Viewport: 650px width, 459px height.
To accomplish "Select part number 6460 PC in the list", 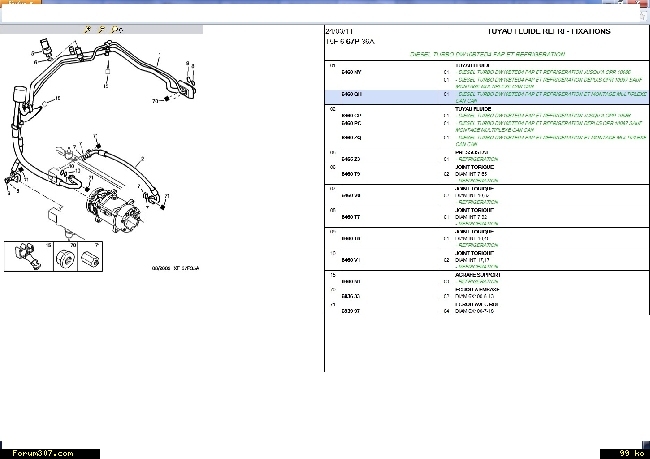I will tap(351, 123).
